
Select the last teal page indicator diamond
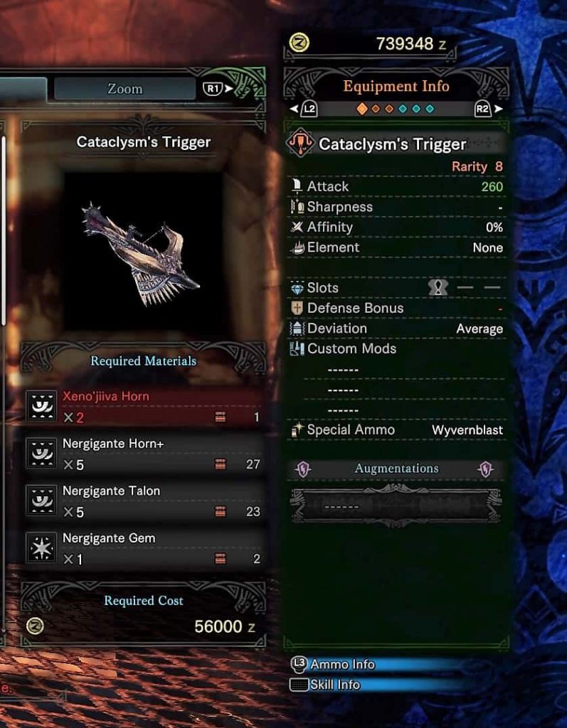tap(430, 109)
